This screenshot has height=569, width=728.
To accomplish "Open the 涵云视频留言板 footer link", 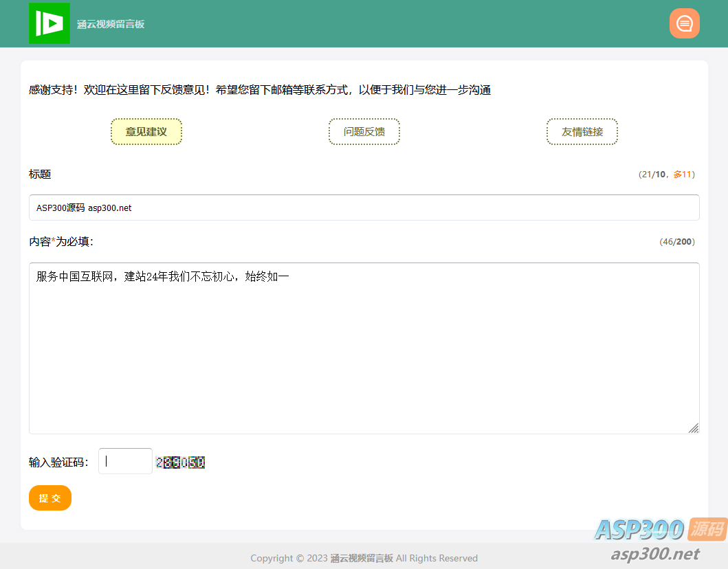I will click(x=361, y=558).
